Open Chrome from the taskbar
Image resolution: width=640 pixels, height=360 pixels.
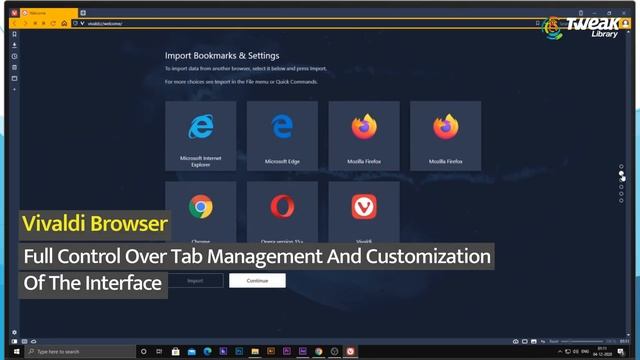click(319, 351)
